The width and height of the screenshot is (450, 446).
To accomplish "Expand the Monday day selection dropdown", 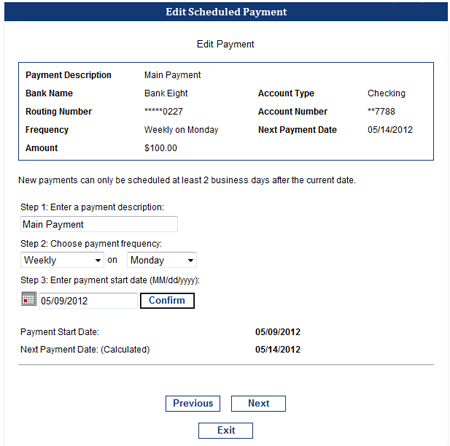I will 162,260.
